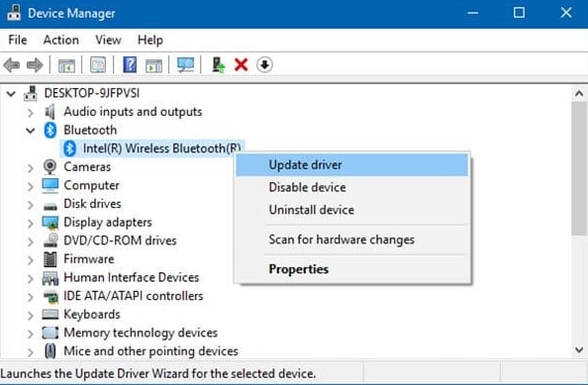The image size is (588, 385).
Task: Select the Firmware tree label
Action: (89, 259)
